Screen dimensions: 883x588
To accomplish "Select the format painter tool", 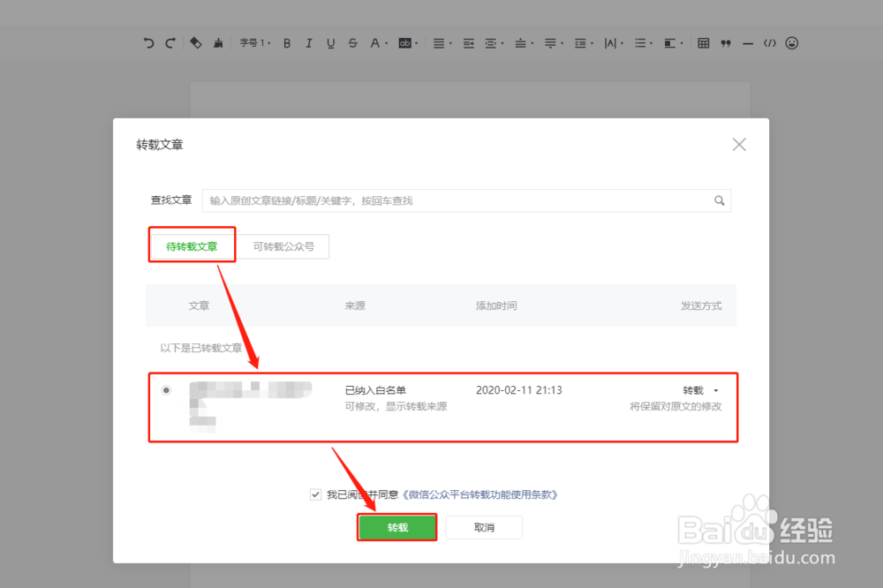I will (195, 43).
